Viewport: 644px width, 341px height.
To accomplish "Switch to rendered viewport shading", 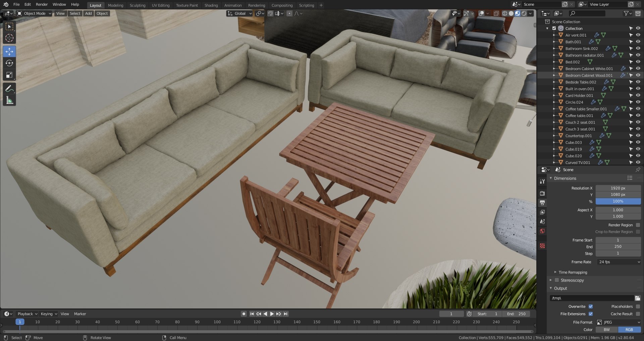I will coord(524,13).
